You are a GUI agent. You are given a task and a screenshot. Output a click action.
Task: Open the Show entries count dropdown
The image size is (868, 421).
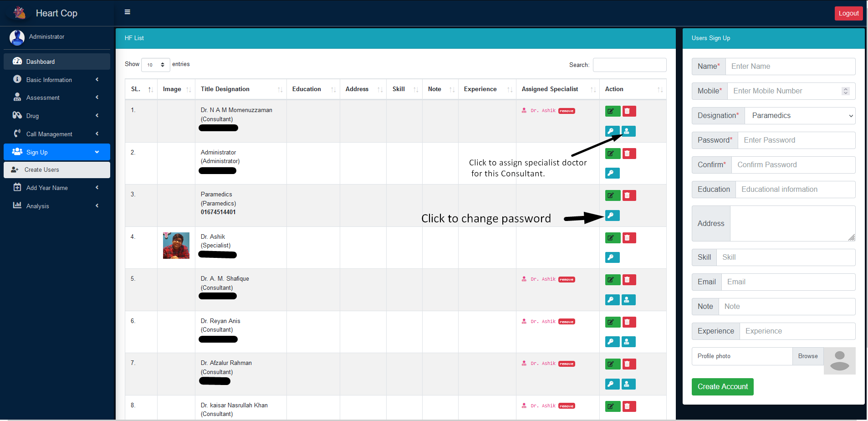pos(155,65)
